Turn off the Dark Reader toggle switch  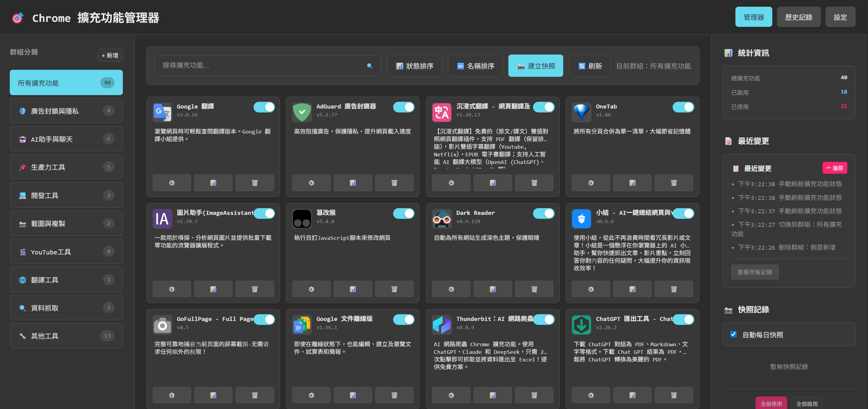coord(543,214)
